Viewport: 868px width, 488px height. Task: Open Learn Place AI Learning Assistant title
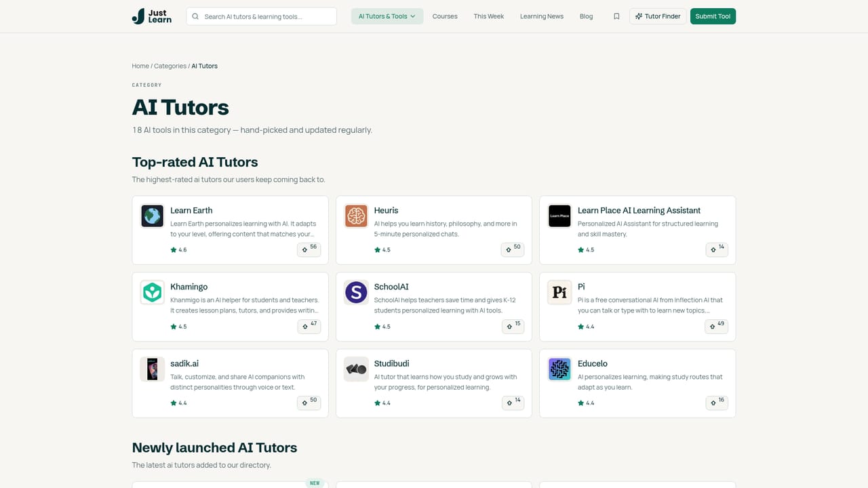pos(639,210)
